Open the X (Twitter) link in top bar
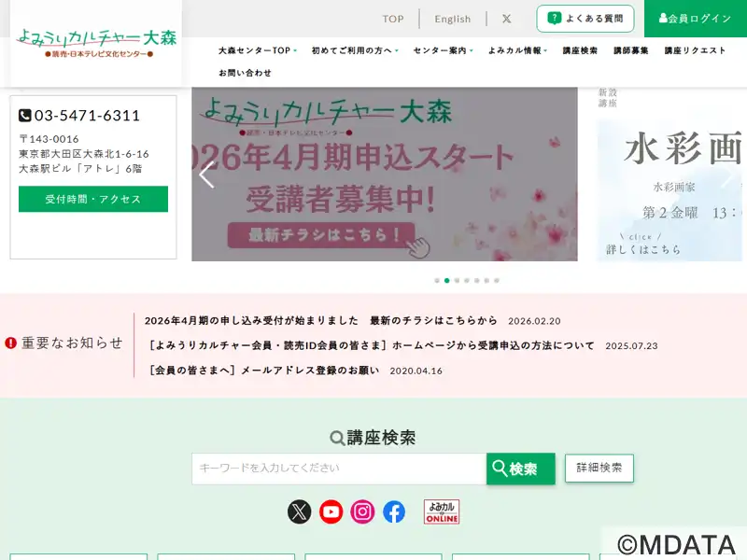The width and height of the screenshot is (747, 560). [506, 19]
